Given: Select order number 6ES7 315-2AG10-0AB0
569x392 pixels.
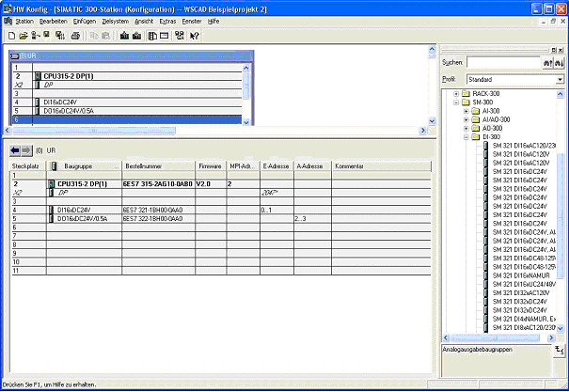Looking at the screenshot, I should pos(158,184).
